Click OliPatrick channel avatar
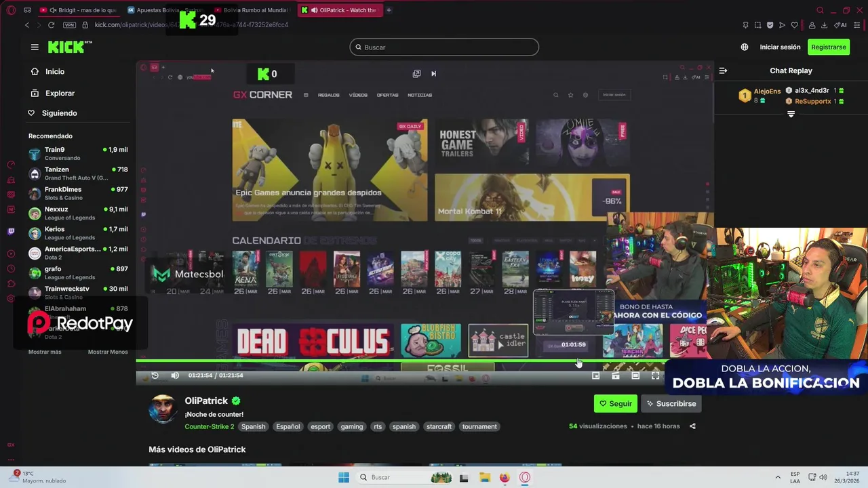This screenshot has height=488, width=868. coord(163,409)
